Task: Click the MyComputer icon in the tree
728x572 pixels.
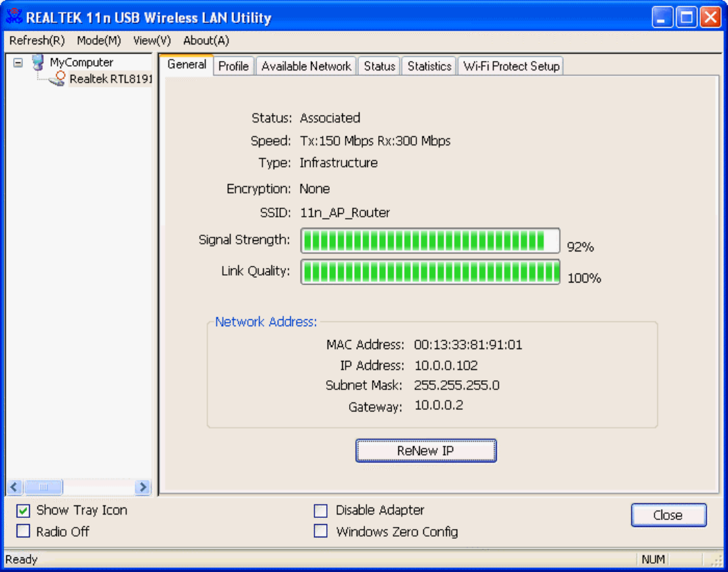Action: [38, 62]
